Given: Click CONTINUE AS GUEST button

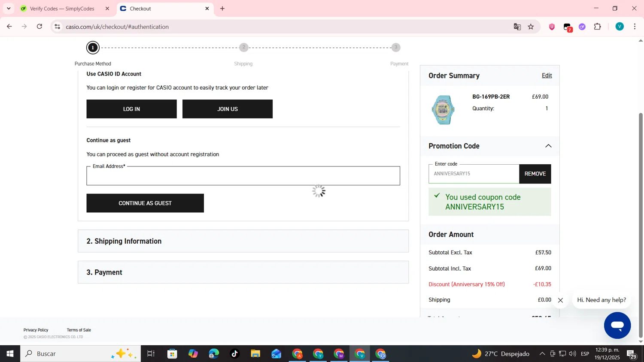Looking at the screenshot, I should coord(145,203).
